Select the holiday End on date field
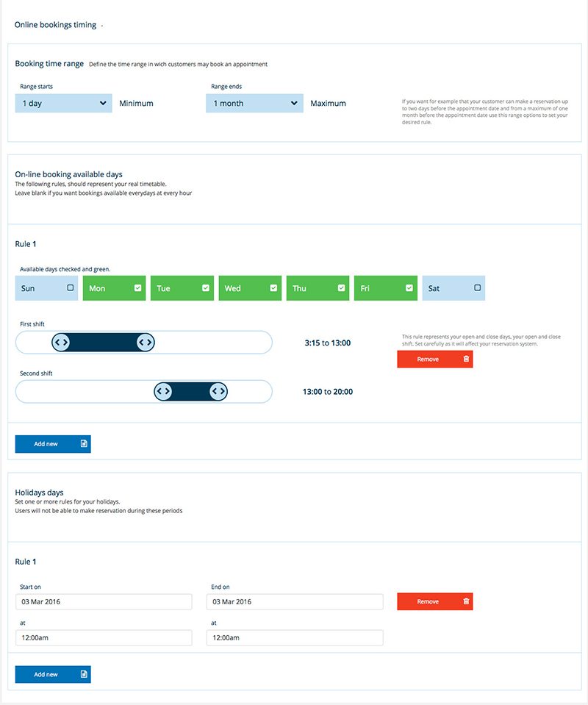 pos(295,601)
